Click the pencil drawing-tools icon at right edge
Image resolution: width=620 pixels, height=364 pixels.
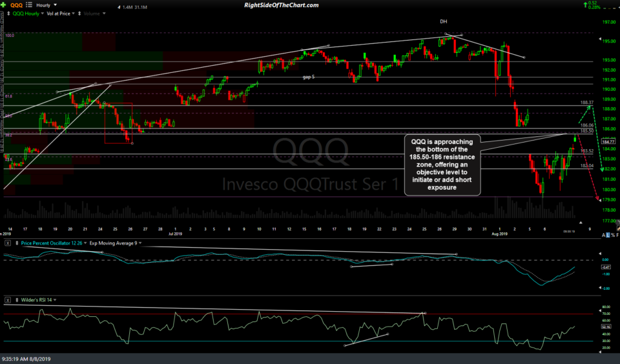click(x=617, y=228)
